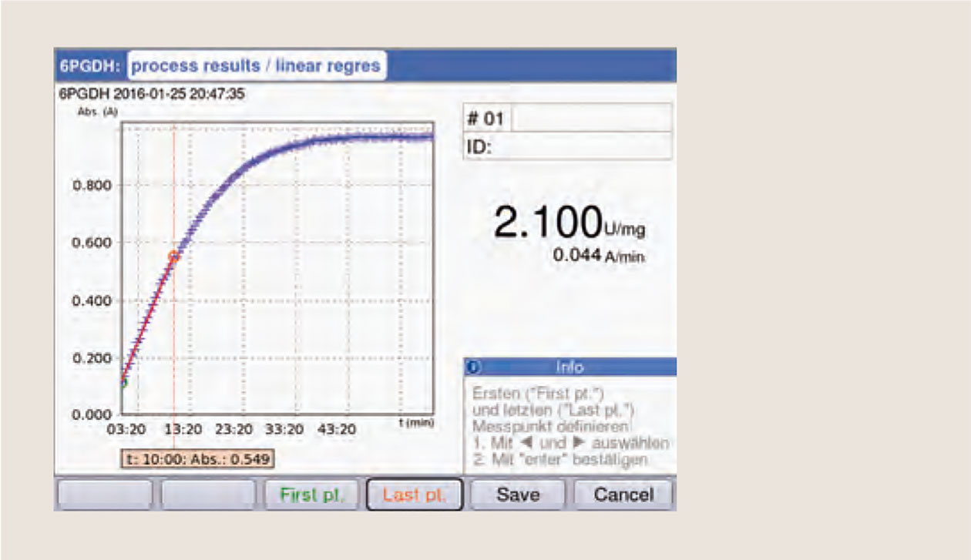Click the ID input field
Viewport: 971px width, 560px height.
coord(580,146)
